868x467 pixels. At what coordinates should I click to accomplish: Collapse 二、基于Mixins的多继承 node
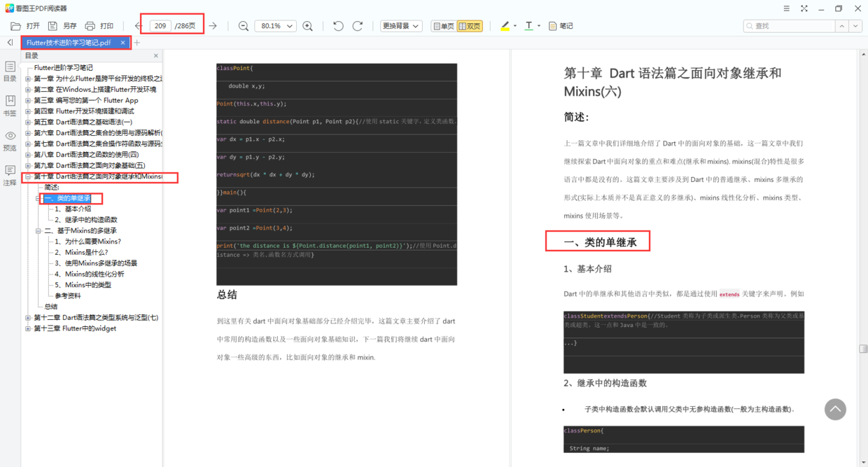(38, 230)
